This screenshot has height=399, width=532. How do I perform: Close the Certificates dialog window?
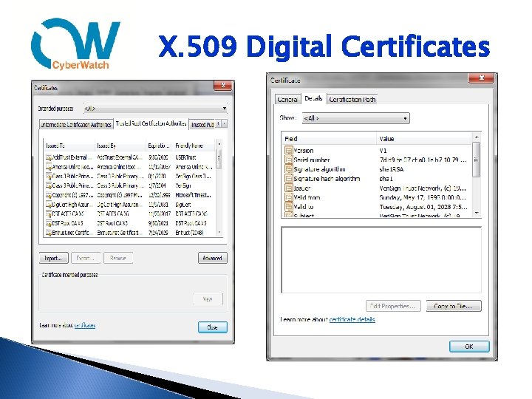223,86
